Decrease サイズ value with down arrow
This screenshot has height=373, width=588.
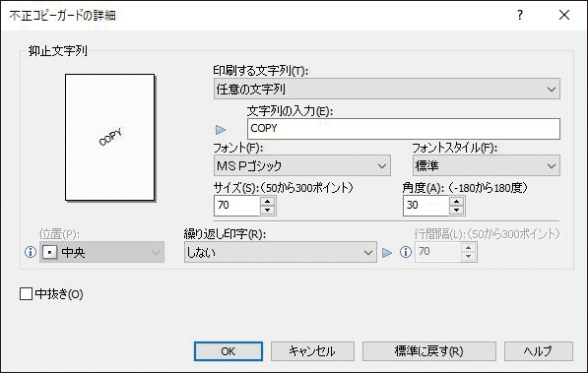click(x=267, y=210)
